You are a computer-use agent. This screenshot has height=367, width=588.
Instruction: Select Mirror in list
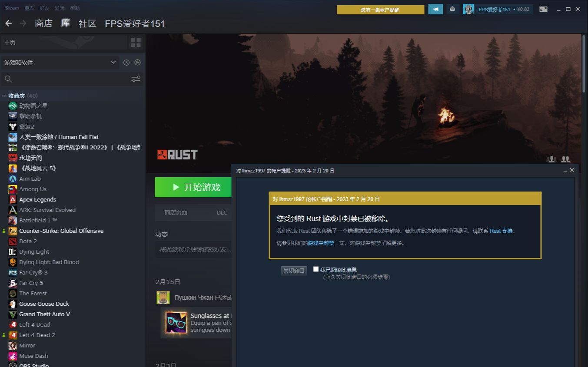pos(27,345)
